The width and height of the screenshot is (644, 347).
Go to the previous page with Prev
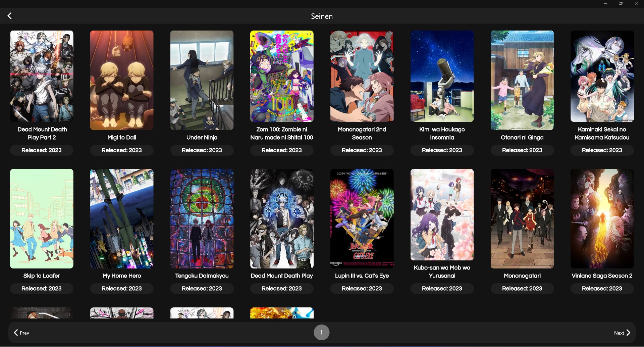coord(21,333)
